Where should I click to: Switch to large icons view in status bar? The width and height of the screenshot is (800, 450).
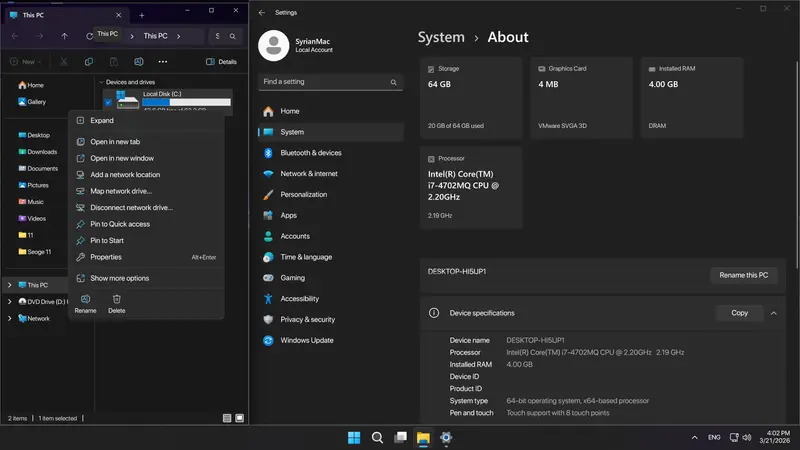tap(239, 418)
